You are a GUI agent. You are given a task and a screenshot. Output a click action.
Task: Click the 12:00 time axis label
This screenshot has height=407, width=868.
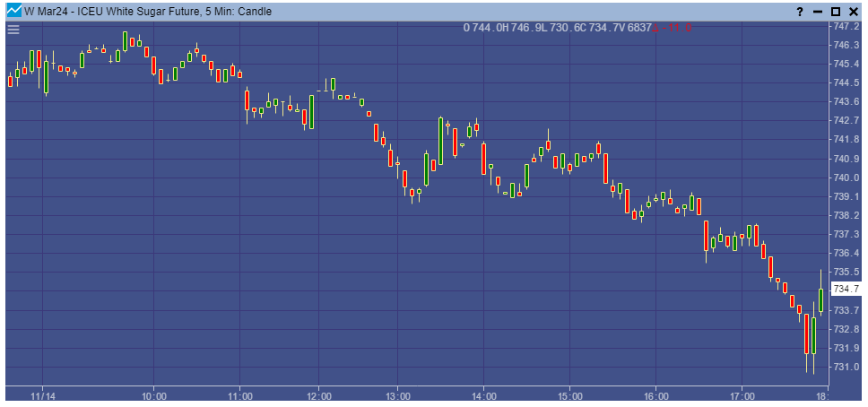coord(319,396)
